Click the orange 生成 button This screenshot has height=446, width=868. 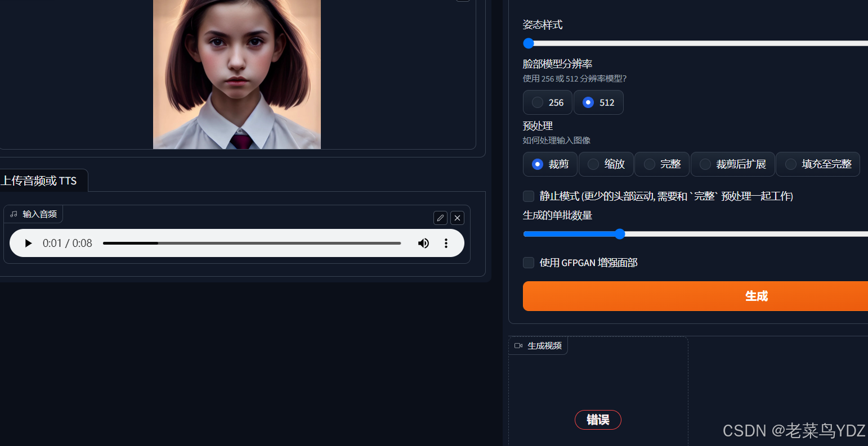(x=695, y=296)
